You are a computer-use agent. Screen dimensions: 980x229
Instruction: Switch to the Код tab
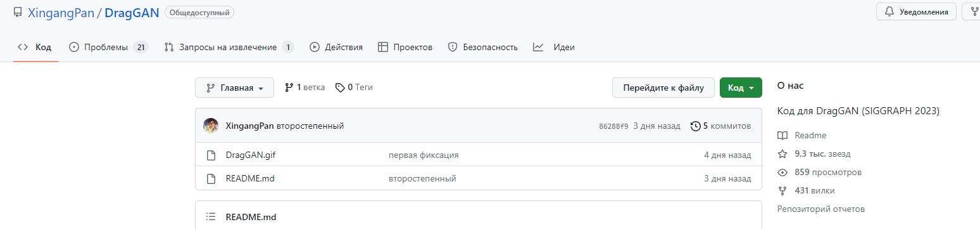pyautogui.click(x=35, y=47)
